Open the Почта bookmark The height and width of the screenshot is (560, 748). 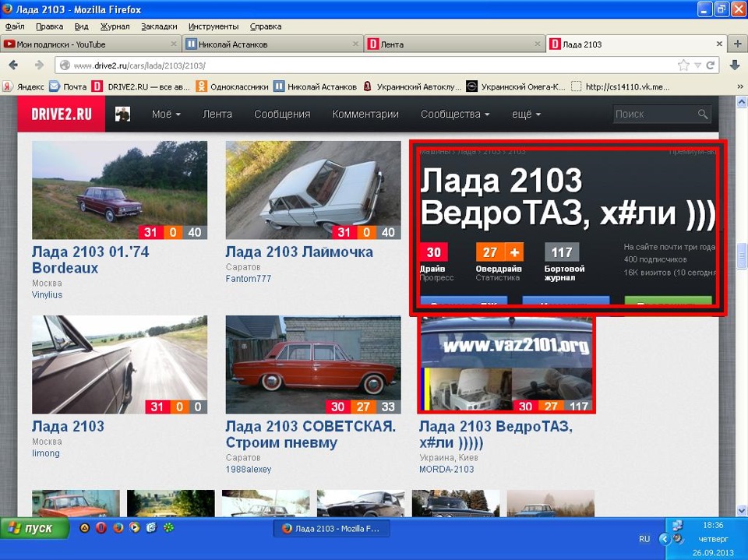click(69, 86)
